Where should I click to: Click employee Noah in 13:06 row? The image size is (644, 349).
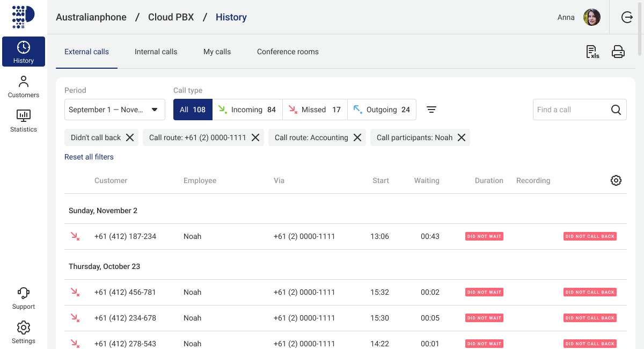tap(192, 236)
